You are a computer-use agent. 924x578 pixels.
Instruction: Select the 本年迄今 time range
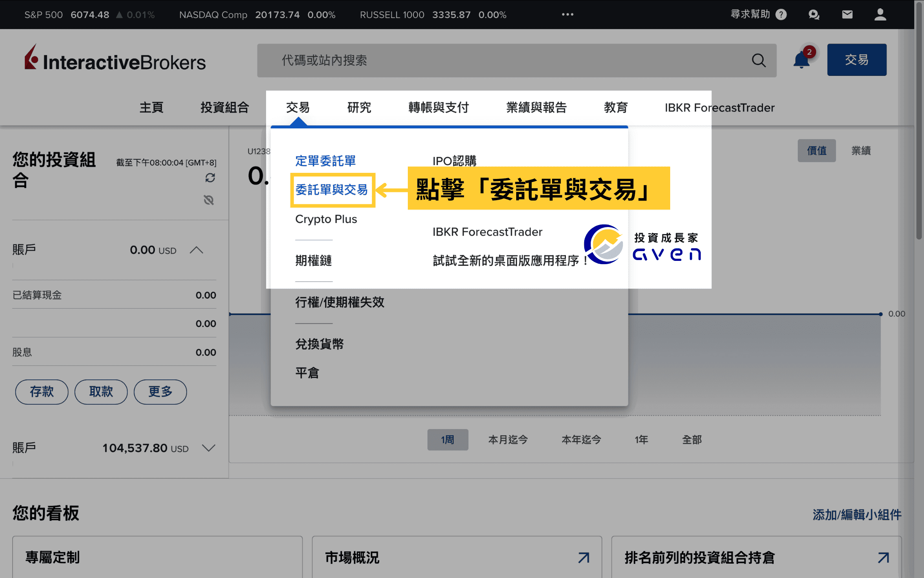tap(581, 440)
